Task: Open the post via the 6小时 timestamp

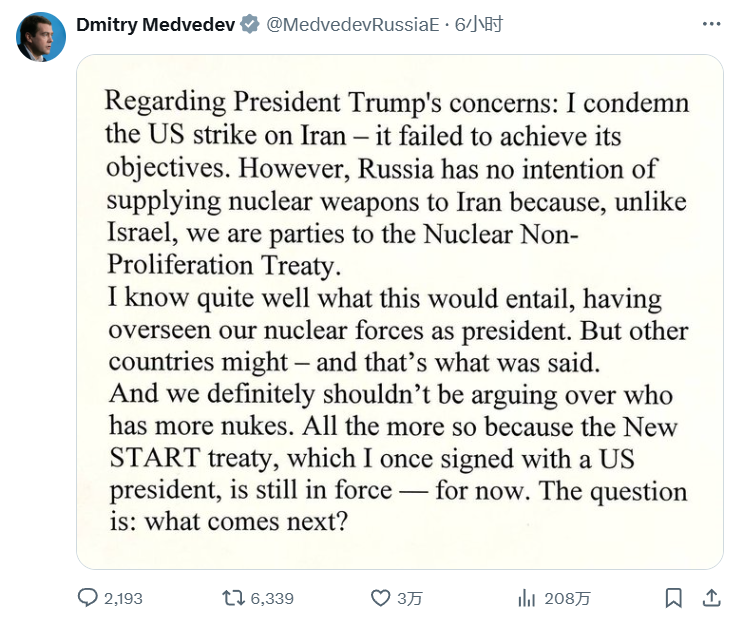Action: pyautogui.click(x=479, y=25)
